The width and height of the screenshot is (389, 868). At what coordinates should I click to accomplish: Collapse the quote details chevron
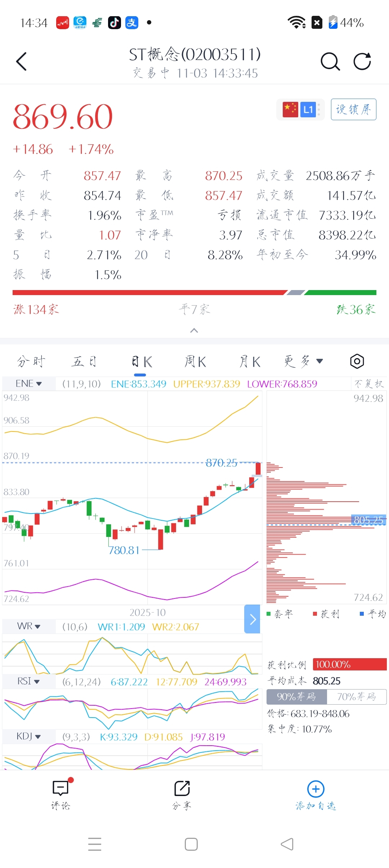[194, 330]
